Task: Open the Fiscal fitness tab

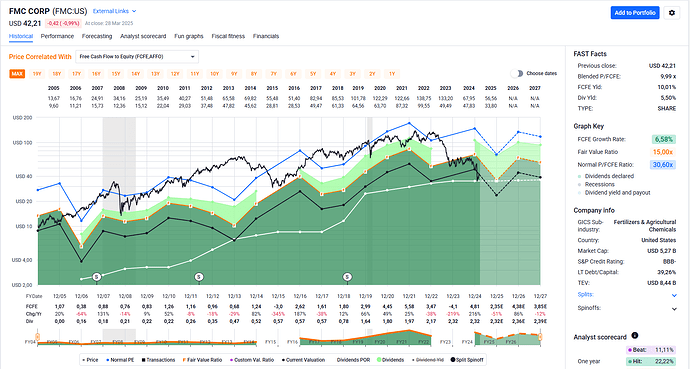Action: point(228,36)
